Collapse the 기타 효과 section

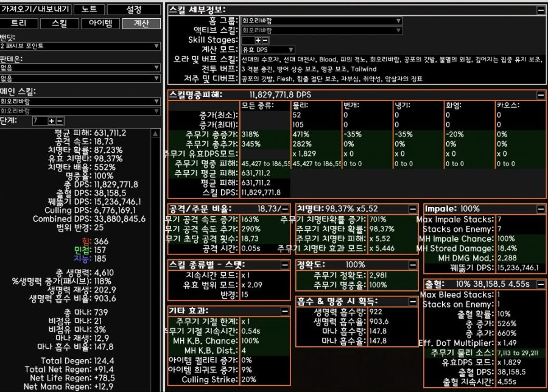pyautogui.click(x=285, y=311)
